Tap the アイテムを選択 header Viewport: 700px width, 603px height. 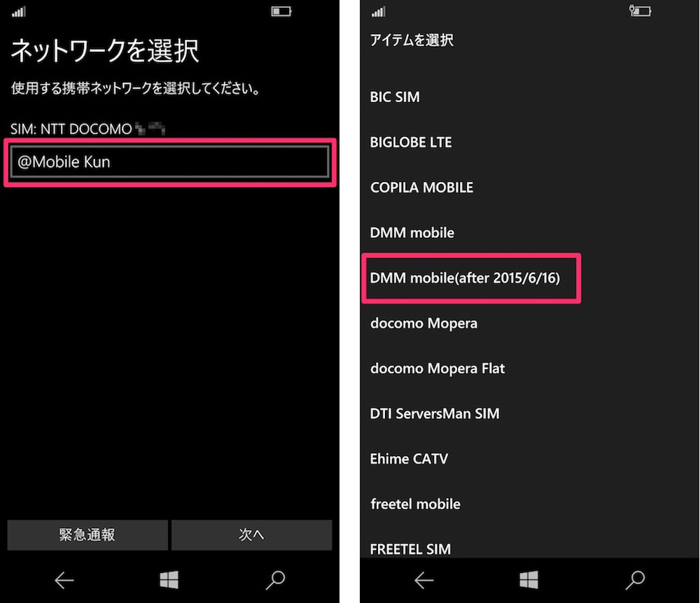(412, 40)
